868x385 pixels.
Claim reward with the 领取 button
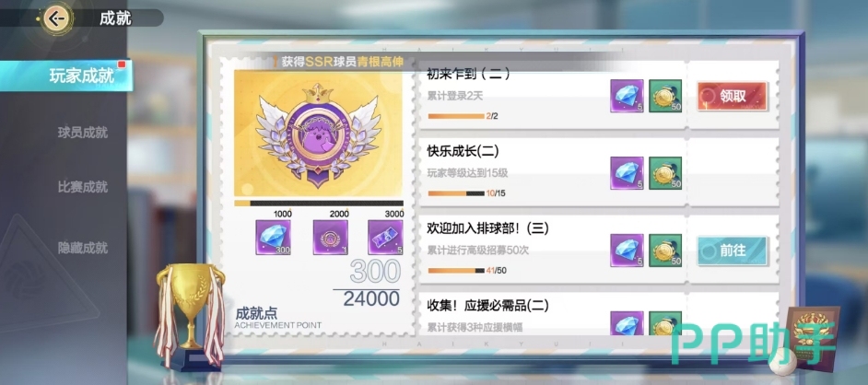coord(733,96)
